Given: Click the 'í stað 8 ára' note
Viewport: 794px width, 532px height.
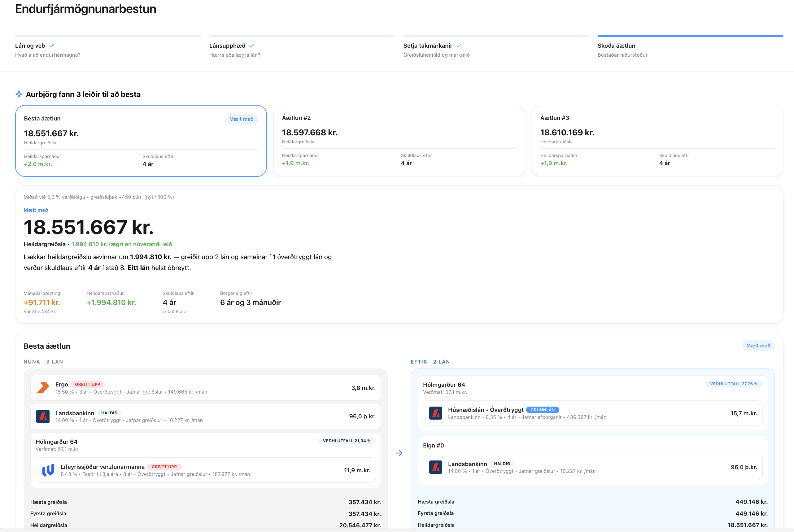Looking at the screenshot, I should (x=174, y=312).
